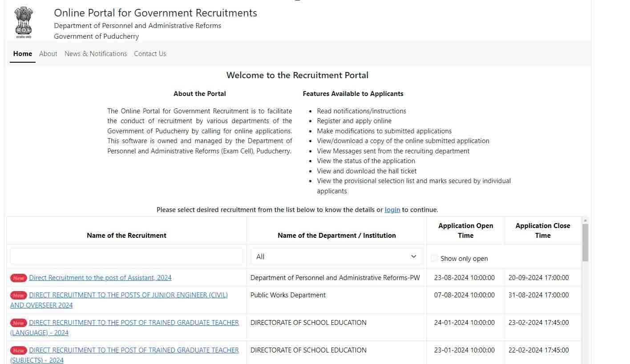Click open time 07-08-2024 10:00:00
The height and width of the screenshot is (364, 630).
(x=464, y=295)
